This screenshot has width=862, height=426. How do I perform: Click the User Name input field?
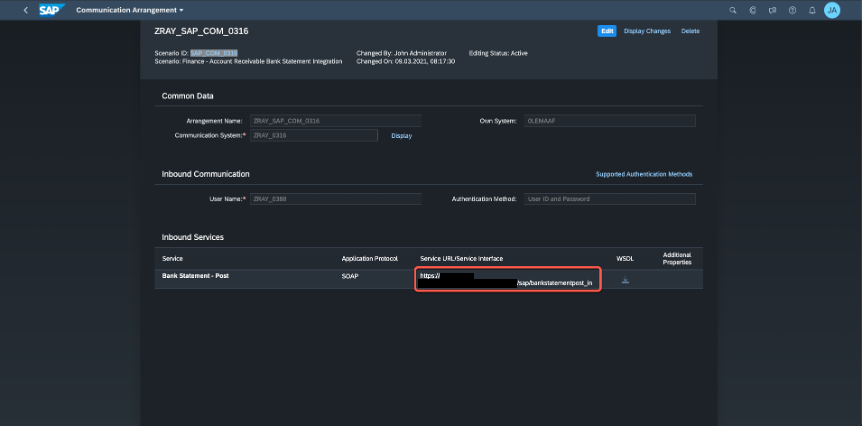(x=335, y=199)
